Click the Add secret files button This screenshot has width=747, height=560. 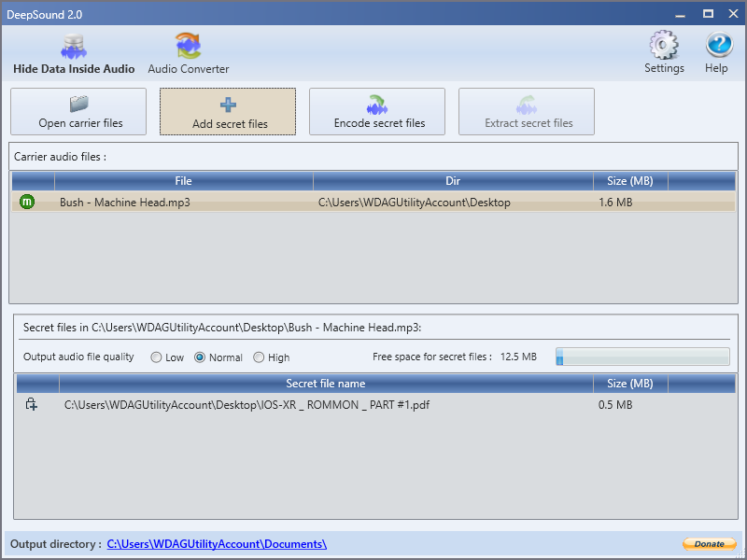coord(228,111)
